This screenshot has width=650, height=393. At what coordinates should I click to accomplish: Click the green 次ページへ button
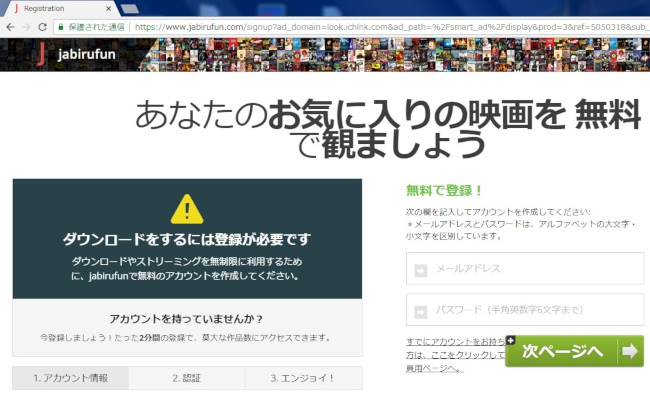(574, 351)
